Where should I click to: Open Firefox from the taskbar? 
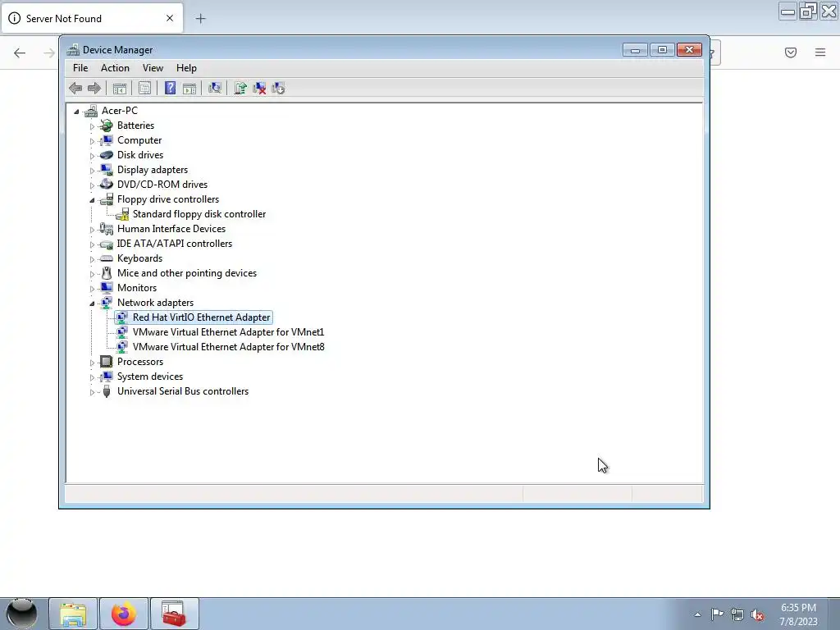pos(124,614)
